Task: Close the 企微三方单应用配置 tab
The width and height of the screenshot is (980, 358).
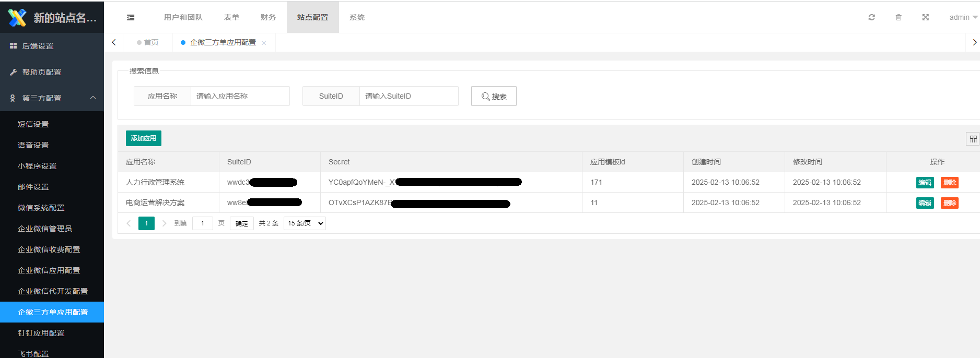Action: 264,43
